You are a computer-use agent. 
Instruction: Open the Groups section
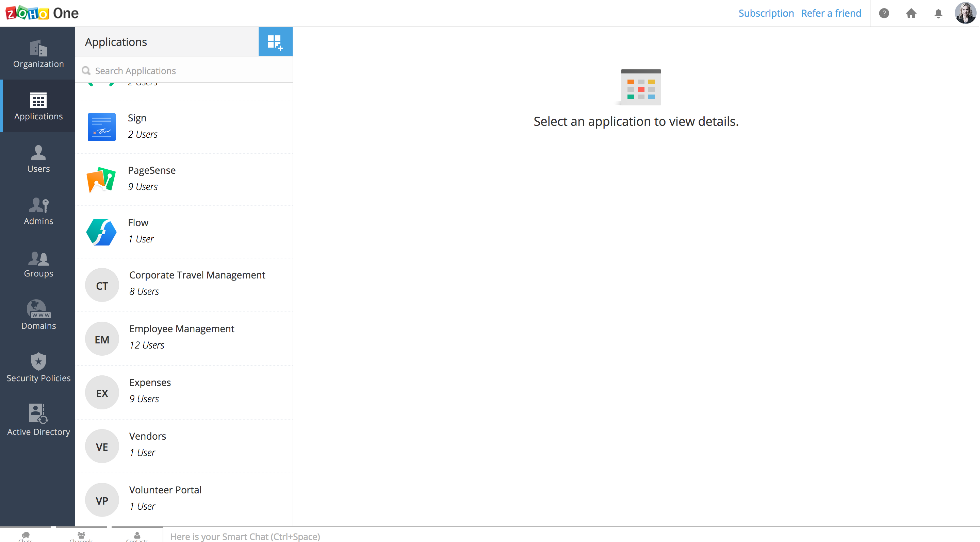pyautogui.click(x=38, y=264)
